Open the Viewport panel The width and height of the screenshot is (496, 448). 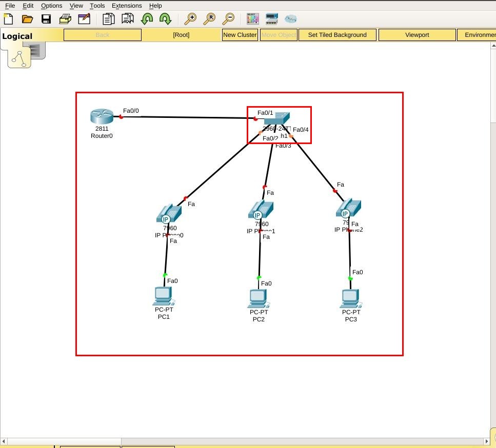[416, 35]
